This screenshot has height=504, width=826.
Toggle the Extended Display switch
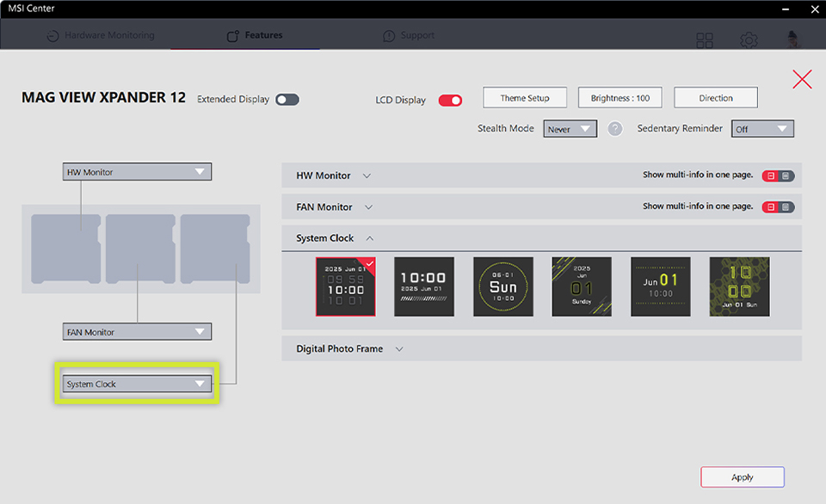[287, 100]
